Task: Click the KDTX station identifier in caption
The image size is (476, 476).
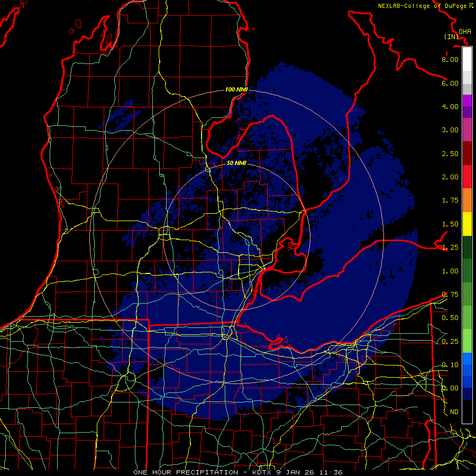Action: tap(262, 472)
